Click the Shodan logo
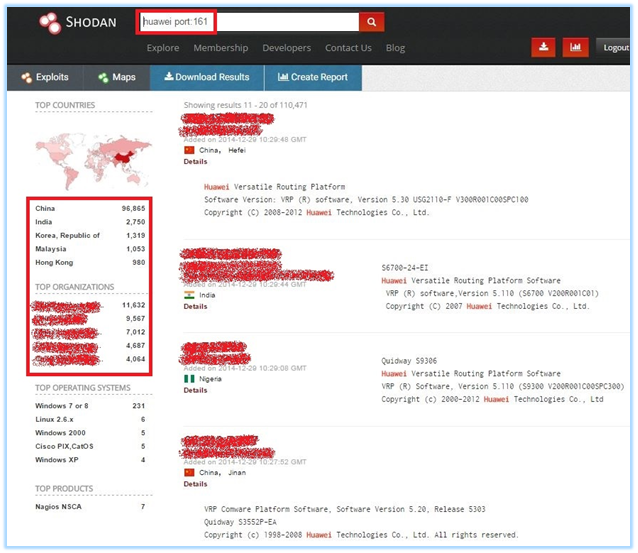This screenshot has height=553, width=638. pos(78,22)
